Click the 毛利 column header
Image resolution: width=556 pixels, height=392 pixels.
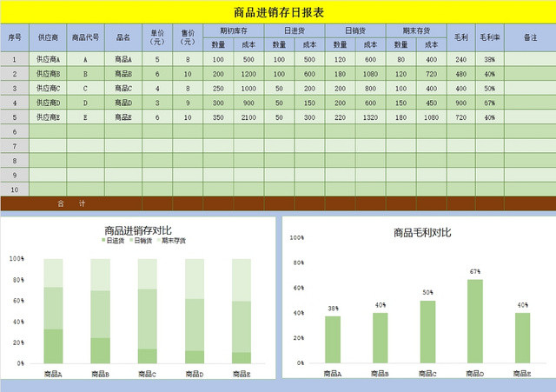click(461, 37)
